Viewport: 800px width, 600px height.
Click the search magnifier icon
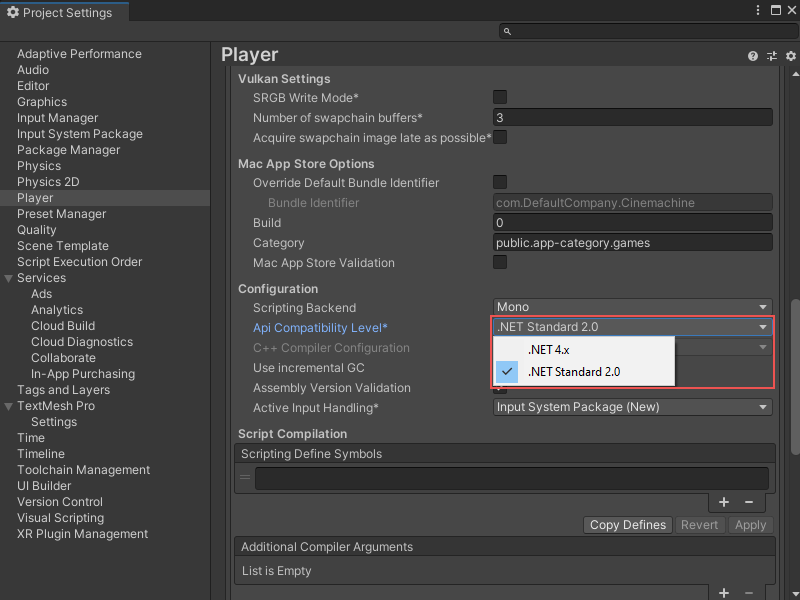point(508,32)
